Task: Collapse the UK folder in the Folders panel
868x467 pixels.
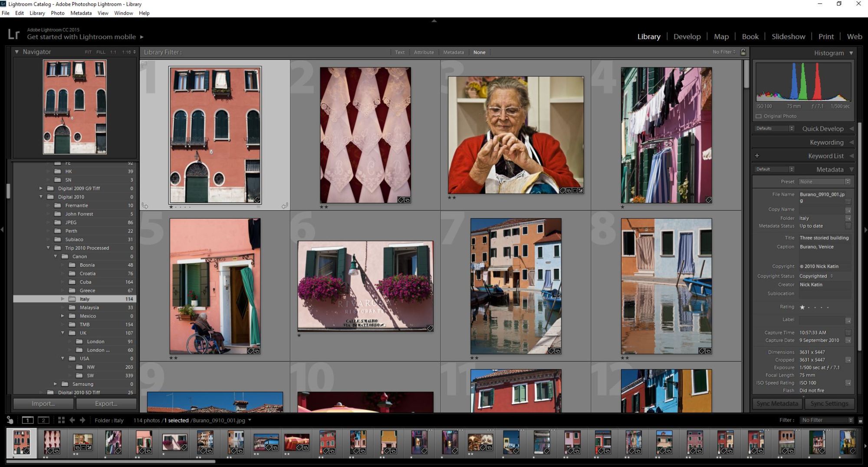Action: click(x=62, y=333)
